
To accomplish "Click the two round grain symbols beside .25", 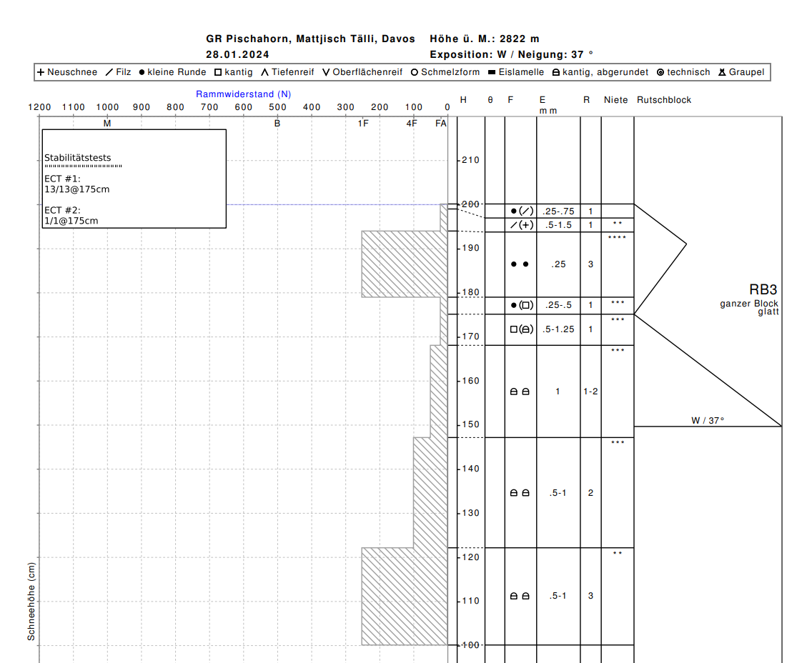I will point(520,264).
